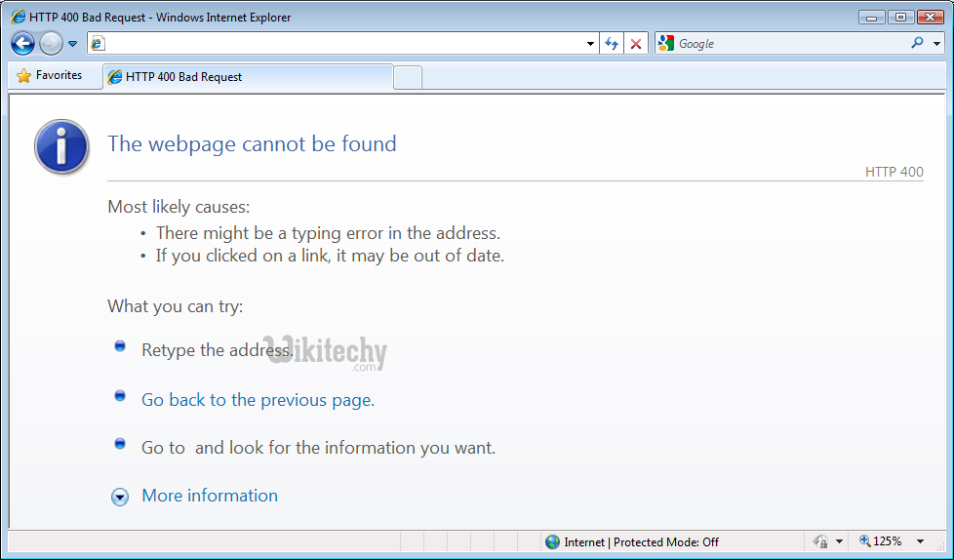Click the Internet Explorer title bar icon

19,17
